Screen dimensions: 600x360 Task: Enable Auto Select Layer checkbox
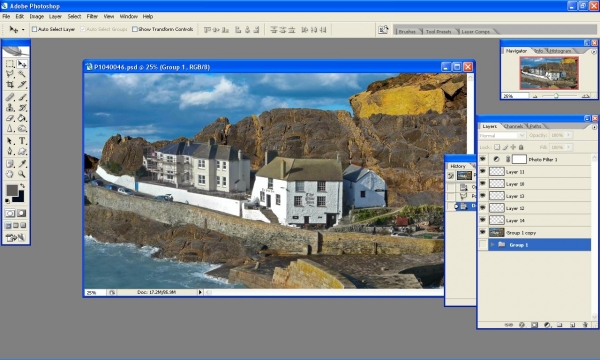34,29
